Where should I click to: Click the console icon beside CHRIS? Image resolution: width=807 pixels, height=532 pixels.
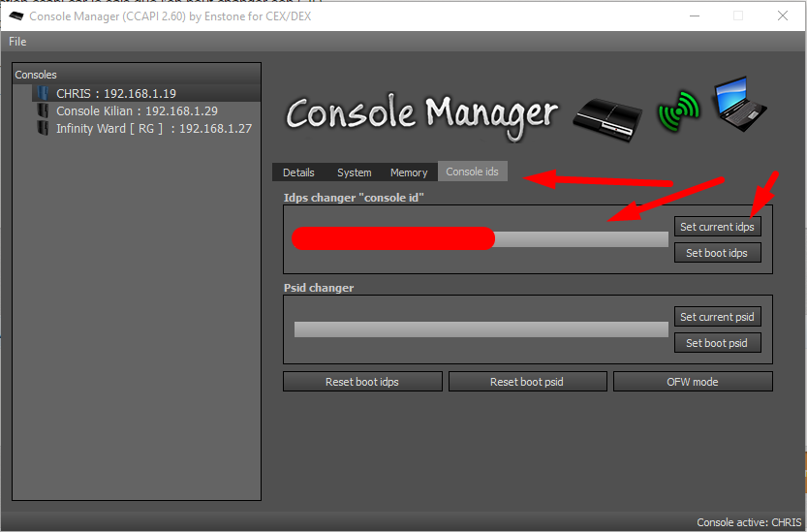pos(43,93)
